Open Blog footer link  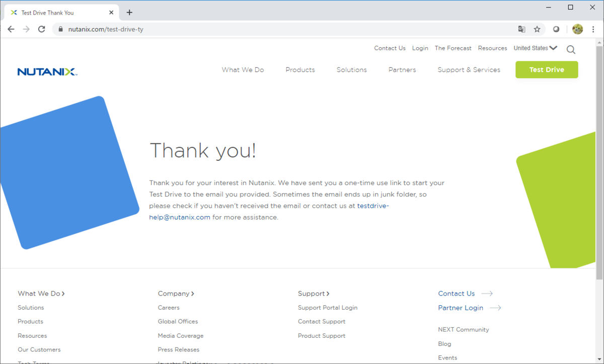click(x=444, y=344)
